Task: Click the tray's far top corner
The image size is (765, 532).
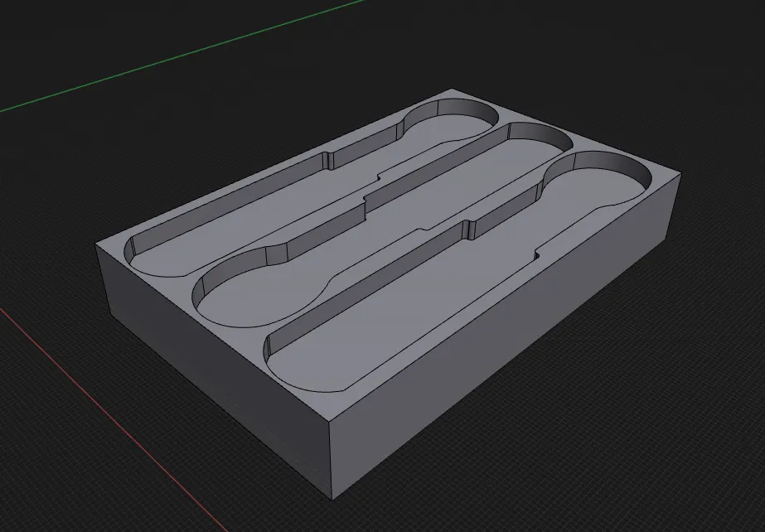Action: [448, 90]
